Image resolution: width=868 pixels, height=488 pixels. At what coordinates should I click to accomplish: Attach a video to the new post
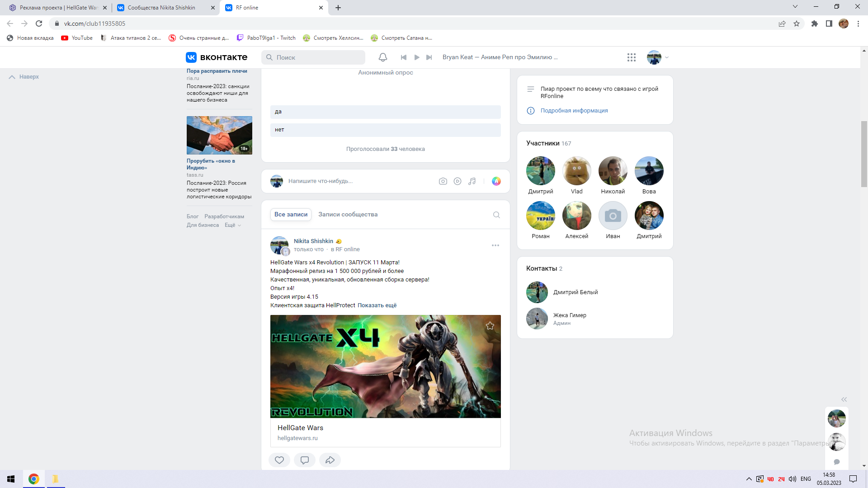point(458,181)
